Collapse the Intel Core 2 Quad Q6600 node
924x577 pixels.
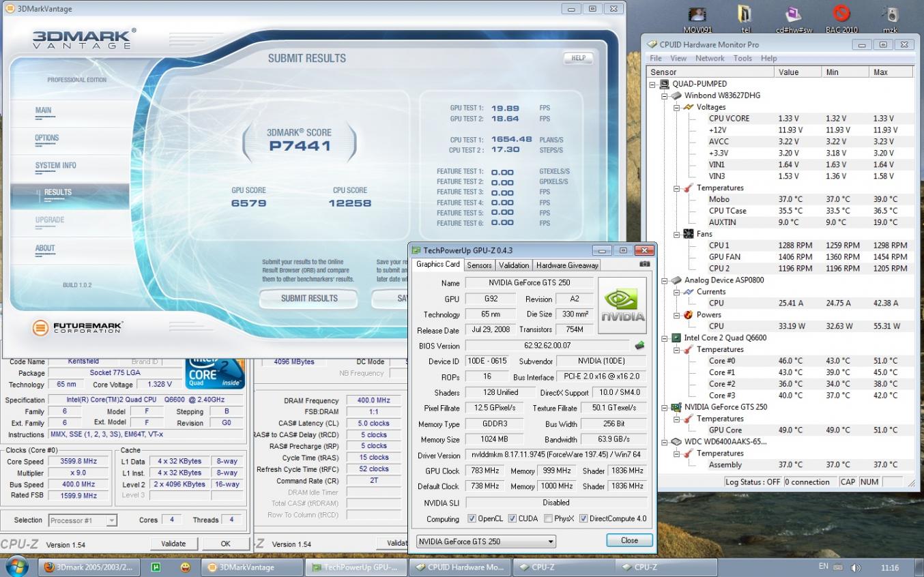pos(665,338)
